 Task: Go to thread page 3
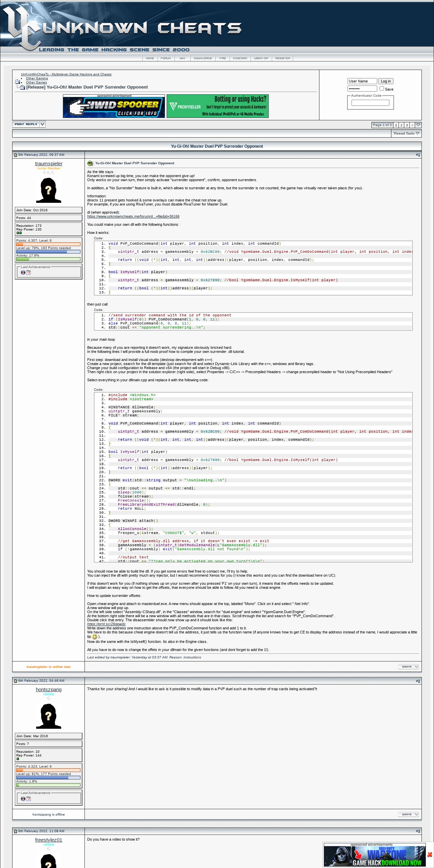(x=407, y=125)
